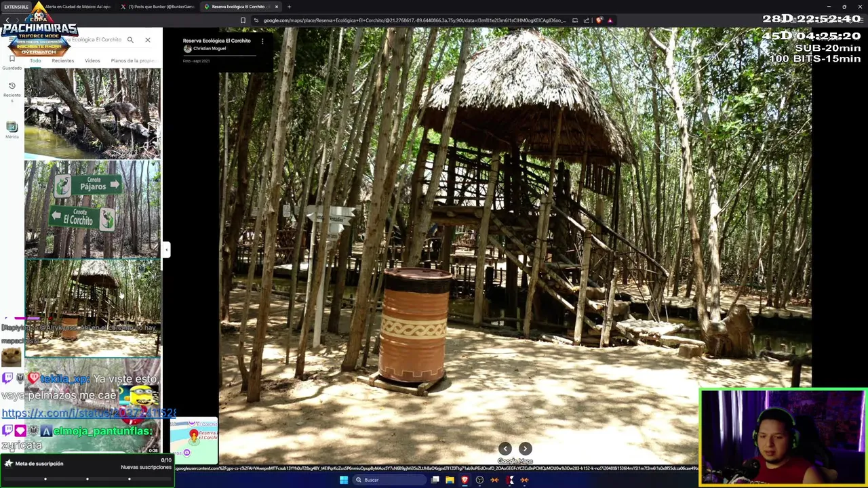
Task: Open the Windows Start menu
Action: point(344,480)
